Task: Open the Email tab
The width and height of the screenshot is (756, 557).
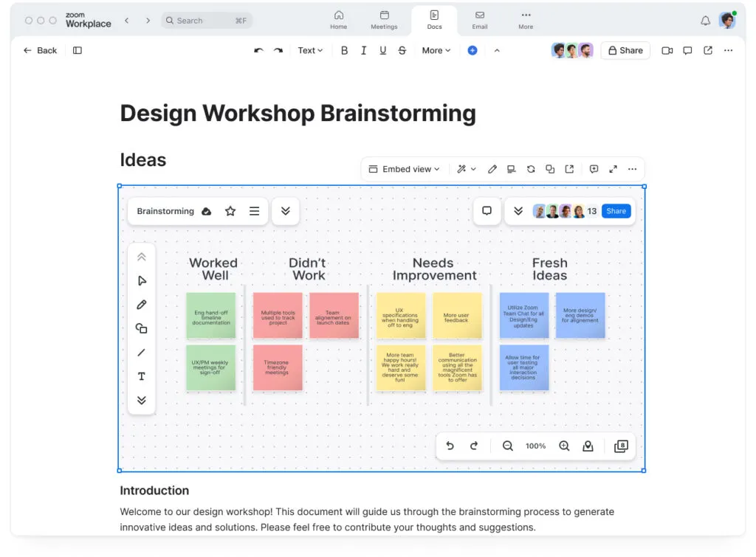Action: point(480,20)
